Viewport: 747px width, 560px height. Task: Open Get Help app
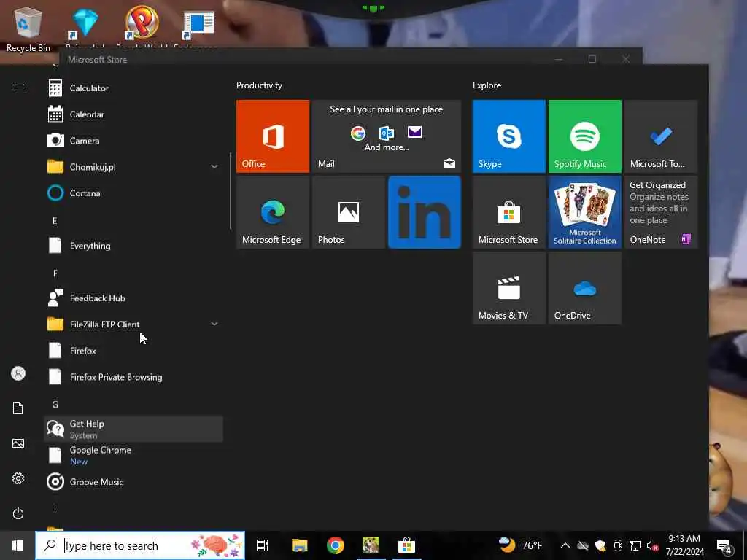click(x=133, y=429)
